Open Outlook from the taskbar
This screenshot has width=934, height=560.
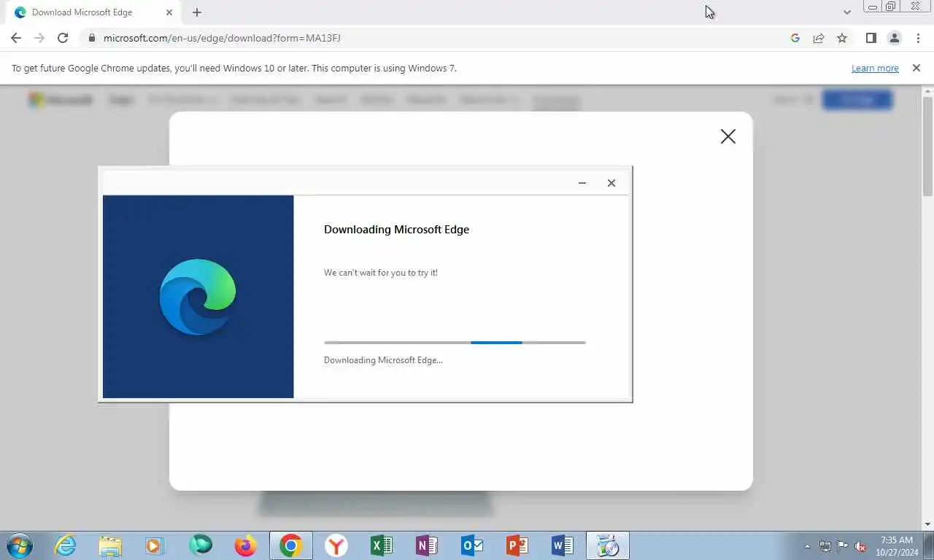pyautogui.click(x=472, y=545)
